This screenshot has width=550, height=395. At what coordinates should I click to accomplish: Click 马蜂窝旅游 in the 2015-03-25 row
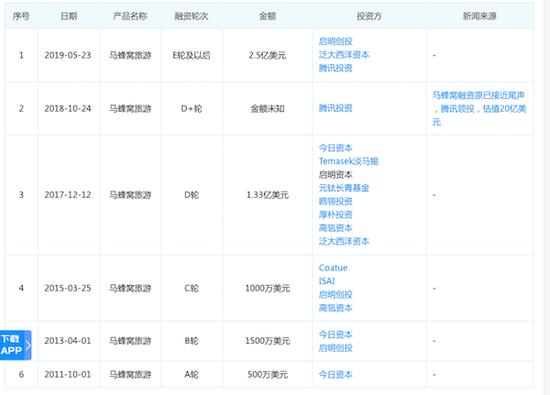(130, 288)
